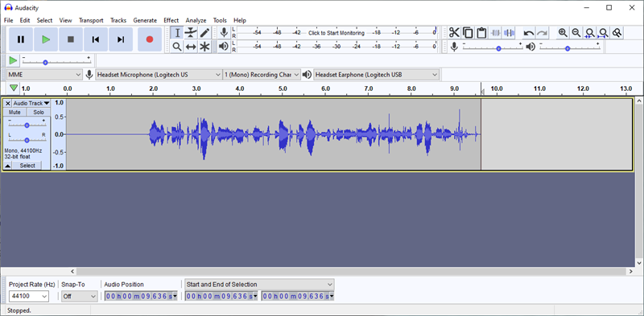Start playback with the Play button
Viewport: 644px width, 316px height.
pos(46,39)
